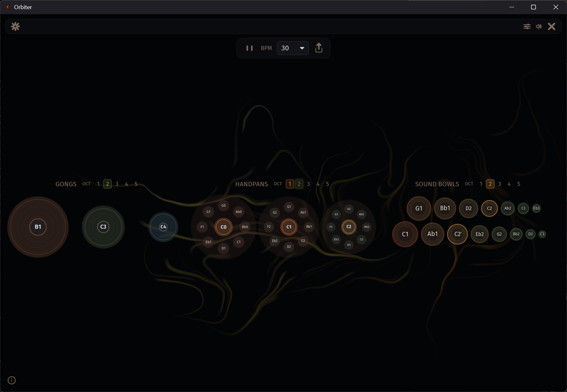Click the Orbiter logo in the title bar
Image resolution: width=567 pixels, height=392 pixels.
pos(7,7)
